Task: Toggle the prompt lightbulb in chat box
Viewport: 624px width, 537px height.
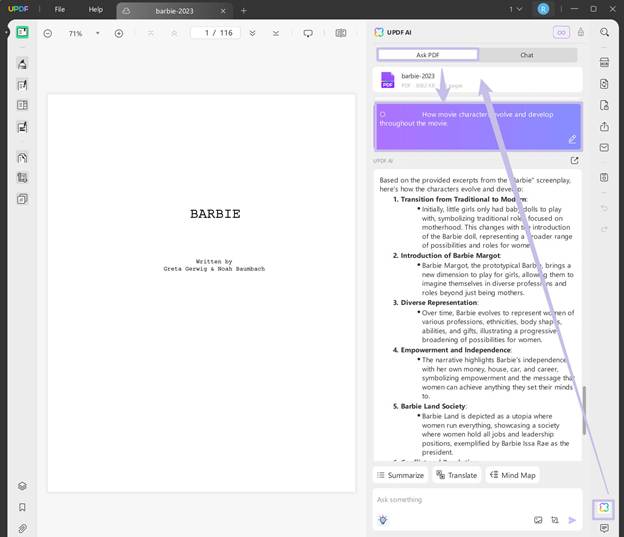Action: coord(383,520)
